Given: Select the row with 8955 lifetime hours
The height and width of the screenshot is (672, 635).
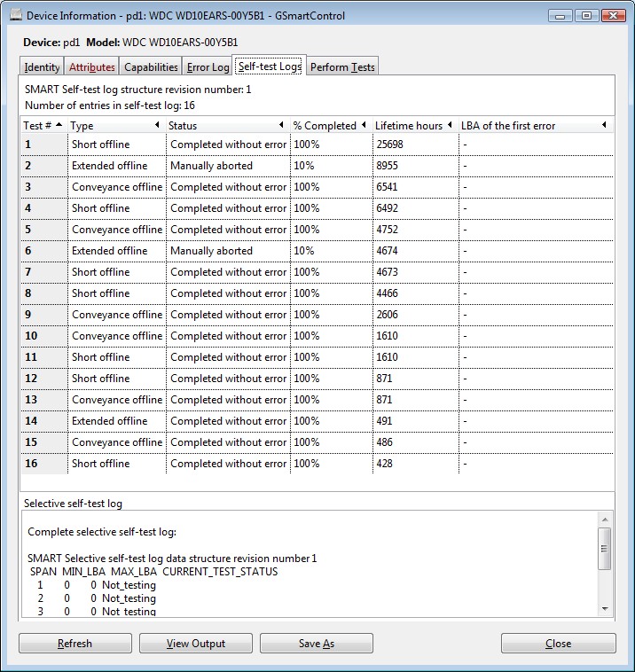Looking at the screenshot, I should pos(317,166).
